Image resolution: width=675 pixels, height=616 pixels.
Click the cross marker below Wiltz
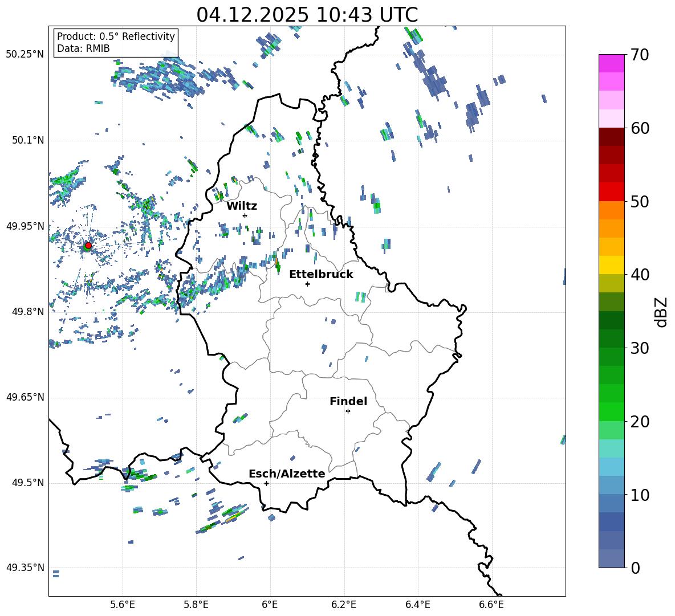click(x=245, y=215)
